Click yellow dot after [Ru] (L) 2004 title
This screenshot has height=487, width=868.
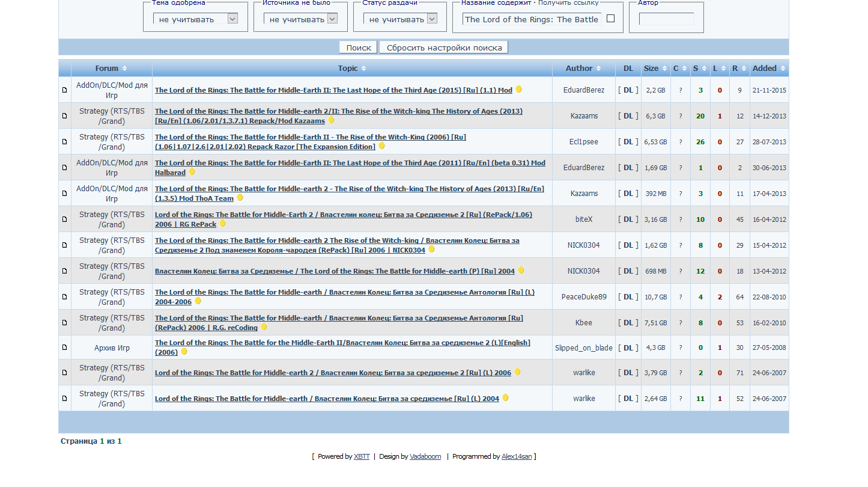pos(505,398)
